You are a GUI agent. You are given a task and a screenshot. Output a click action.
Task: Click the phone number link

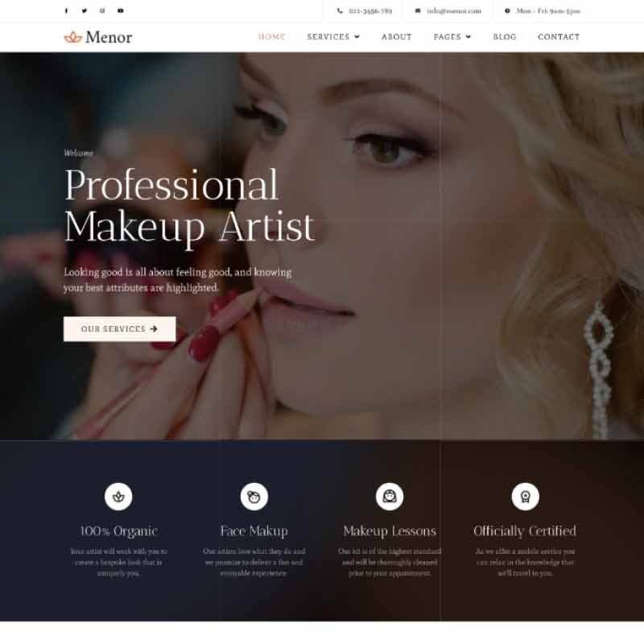coord(370,10)
